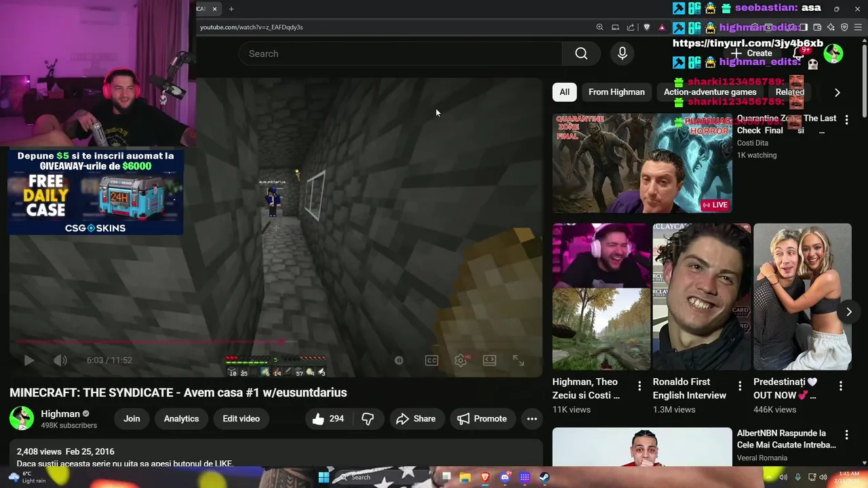
Task: Mute the video volume speaker icon
Action: pyautogui.click(x=60, y=361)
